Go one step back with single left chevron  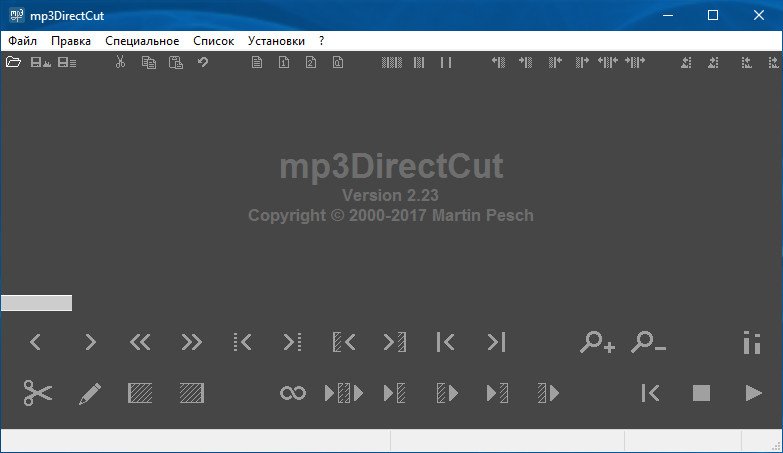pos(35,342)
